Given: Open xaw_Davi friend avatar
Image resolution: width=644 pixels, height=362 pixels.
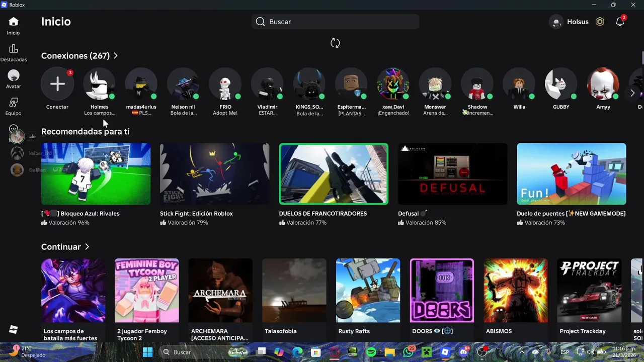Looking at the screenshot, I should coord(393,83).
